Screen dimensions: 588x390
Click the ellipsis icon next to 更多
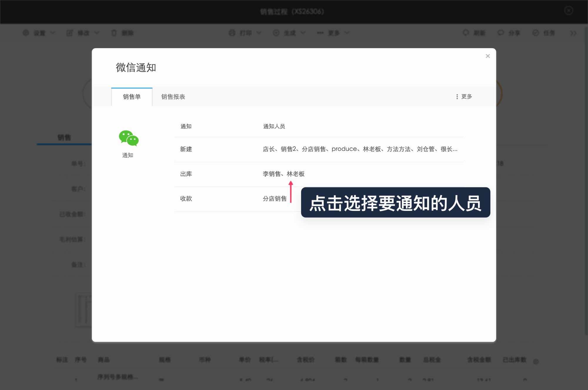320,33
